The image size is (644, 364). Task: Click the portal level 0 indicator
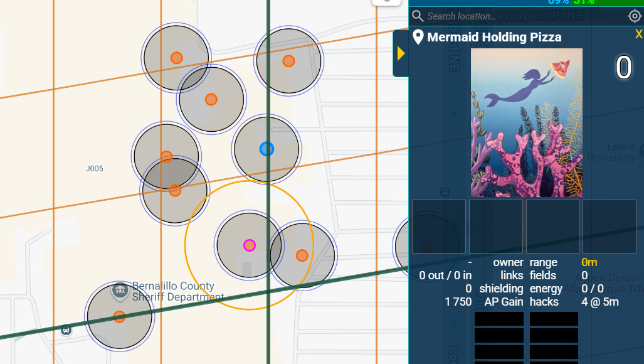click(623, 67)
